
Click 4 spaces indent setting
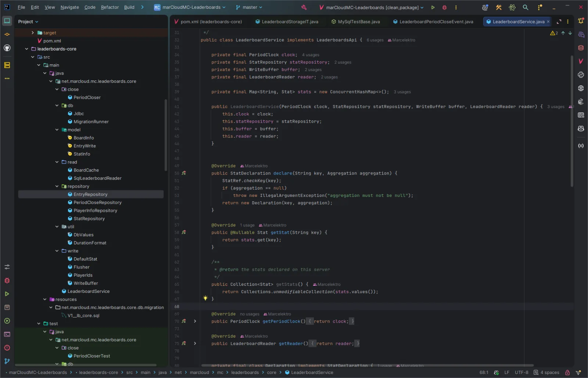tap(546, 372)
